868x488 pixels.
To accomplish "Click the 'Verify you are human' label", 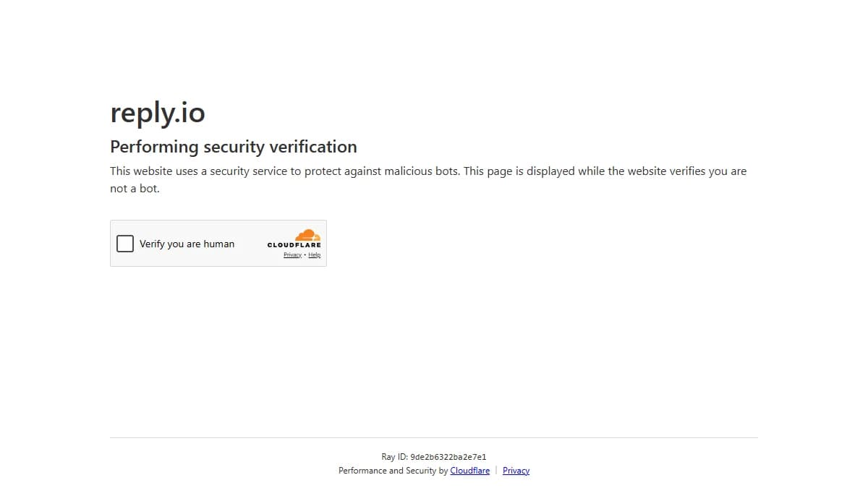I will pyautogui.click(x=187, y=244).
